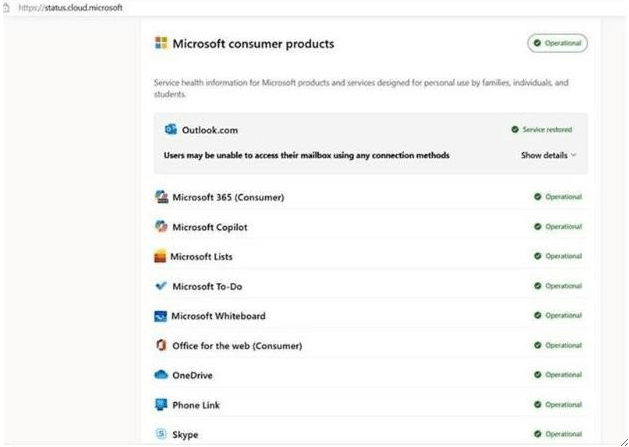Click the OneDrive row status check icon
This screenshot has height=447, width=629.
(x=538, y=375)
